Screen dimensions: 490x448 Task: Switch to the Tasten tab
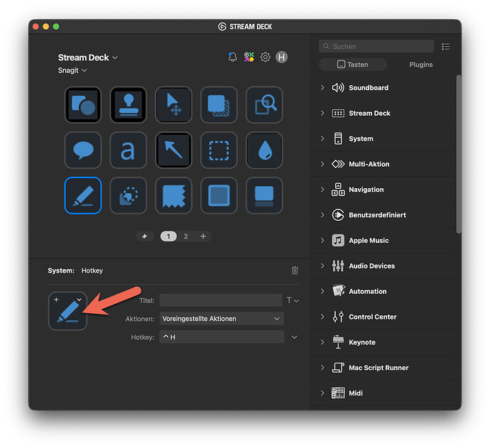pyautogui.click(x=353, y=65)
